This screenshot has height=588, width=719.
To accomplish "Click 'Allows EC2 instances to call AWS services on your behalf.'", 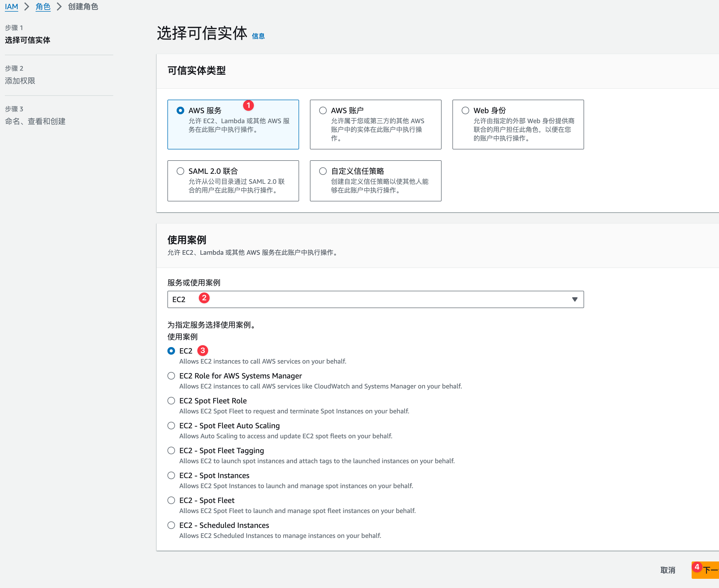I will (263, 361).
